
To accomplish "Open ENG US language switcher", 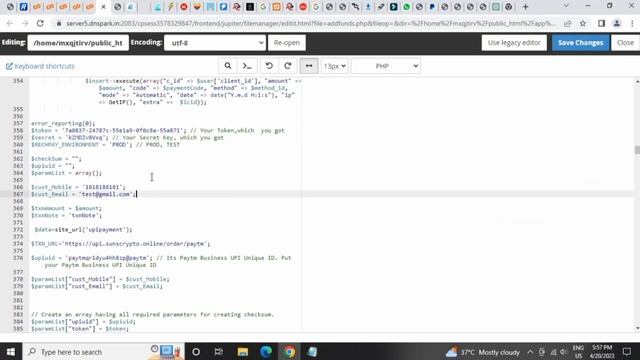I will coord(578,352).
